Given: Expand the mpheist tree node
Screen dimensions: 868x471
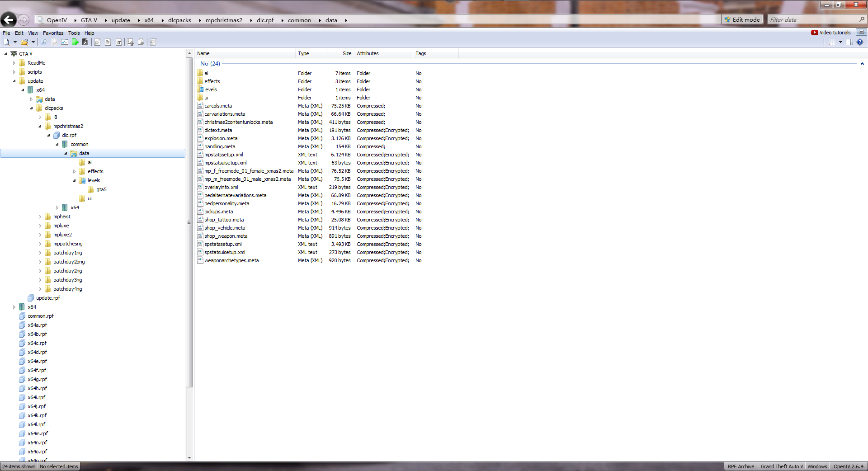Looking at the screenshot, I should coord(40,217).
